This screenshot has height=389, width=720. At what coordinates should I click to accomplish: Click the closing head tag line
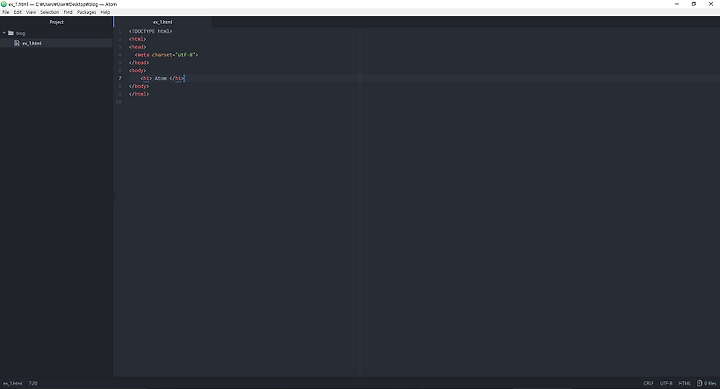139,62
